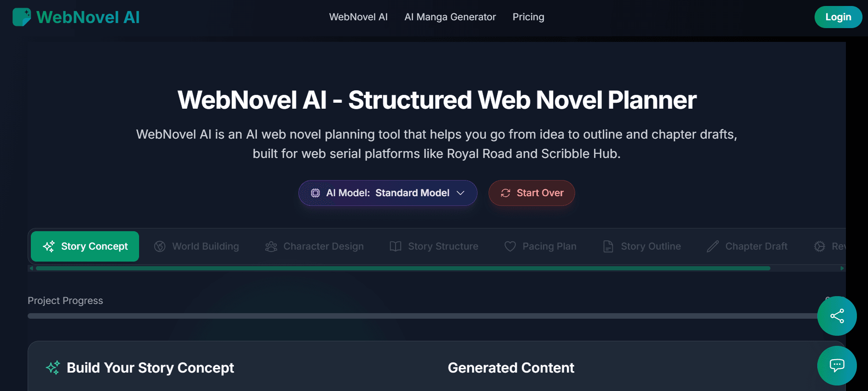This screenshot has width=868, height=391.
Task: Open the chat widget in the corner
Action: tap(837, 365)
